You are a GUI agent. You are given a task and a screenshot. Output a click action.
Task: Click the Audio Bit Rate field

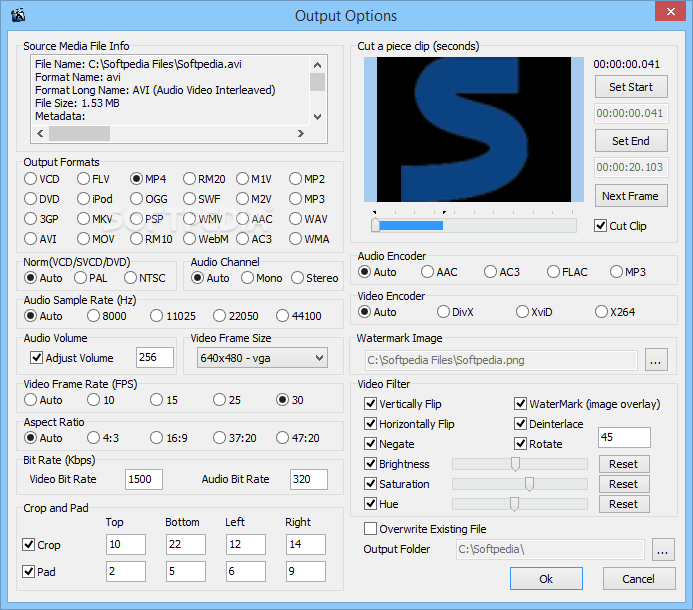pos(308,479)
